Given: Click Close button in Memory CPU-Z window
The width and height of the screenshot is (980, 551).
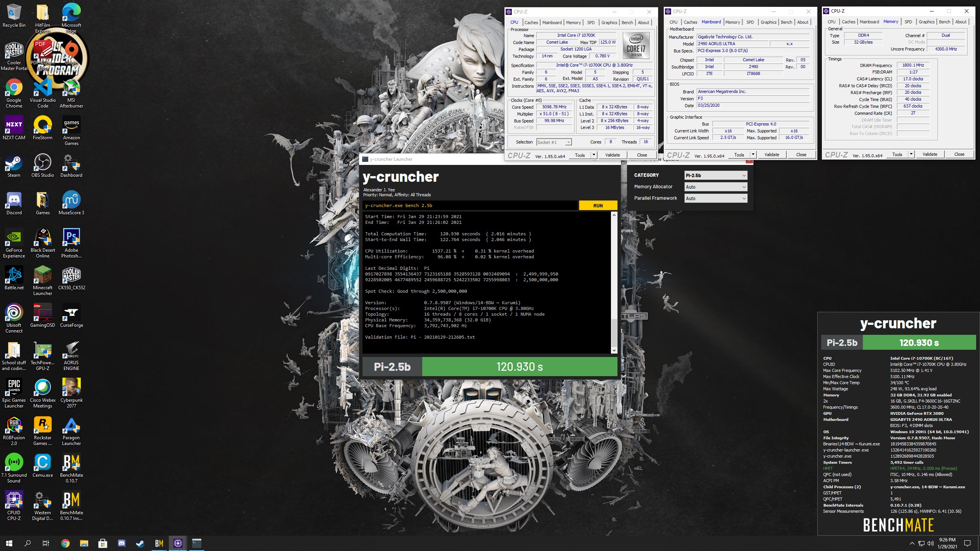Looking at the screenshot, I should click(959, 154).
